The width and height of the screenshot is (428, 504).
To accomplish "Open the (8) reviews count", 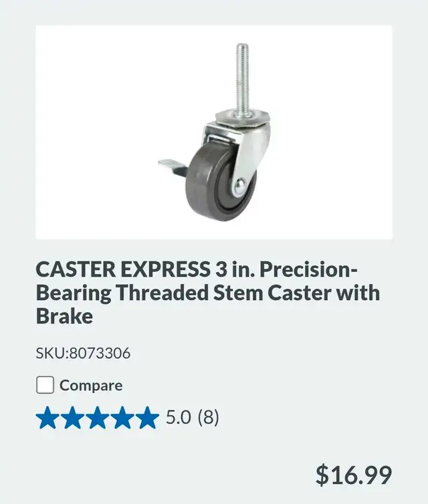I will (208, 417).
